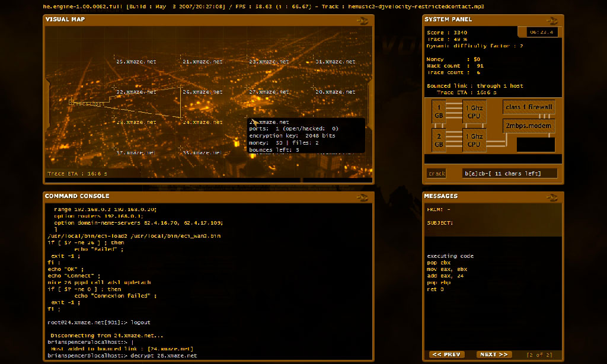This screenshot has height=364, width=607.
Task: Click the System Panel corner icon
Action: [x=551, y=20]
